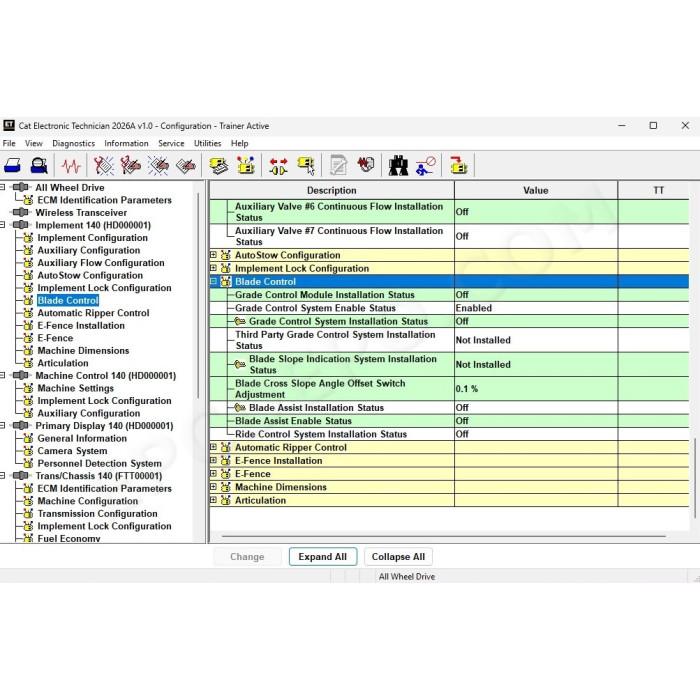
Task: Click the ECM icon beside Primary Display 140
Action: 21,425
